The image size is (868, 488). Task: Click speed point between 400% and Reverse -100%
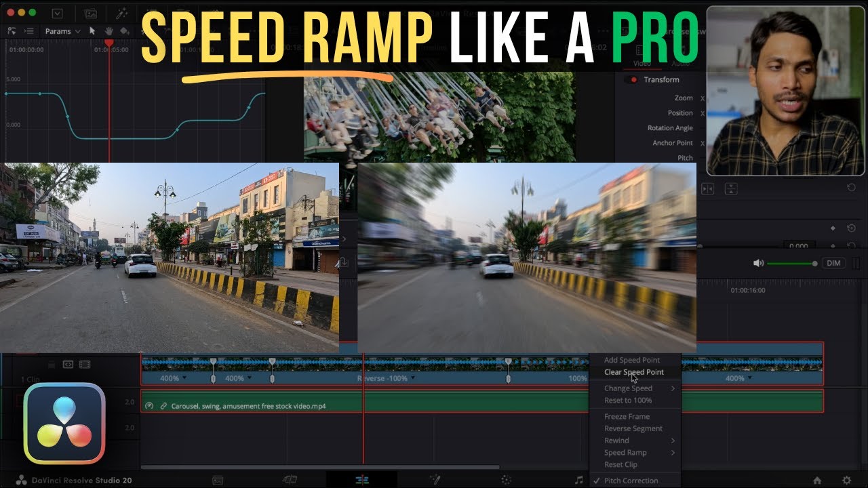[272, 371]
